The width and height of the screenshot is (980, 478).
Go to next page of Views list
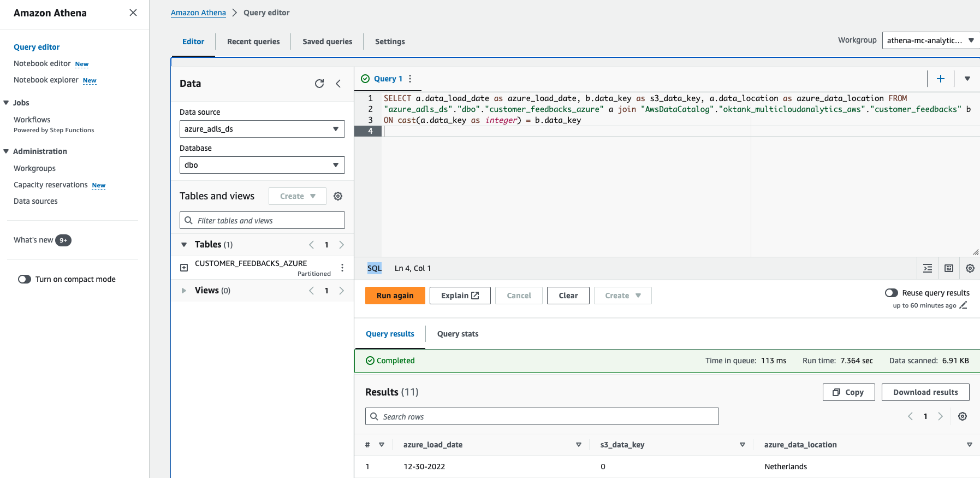[342, 291]
